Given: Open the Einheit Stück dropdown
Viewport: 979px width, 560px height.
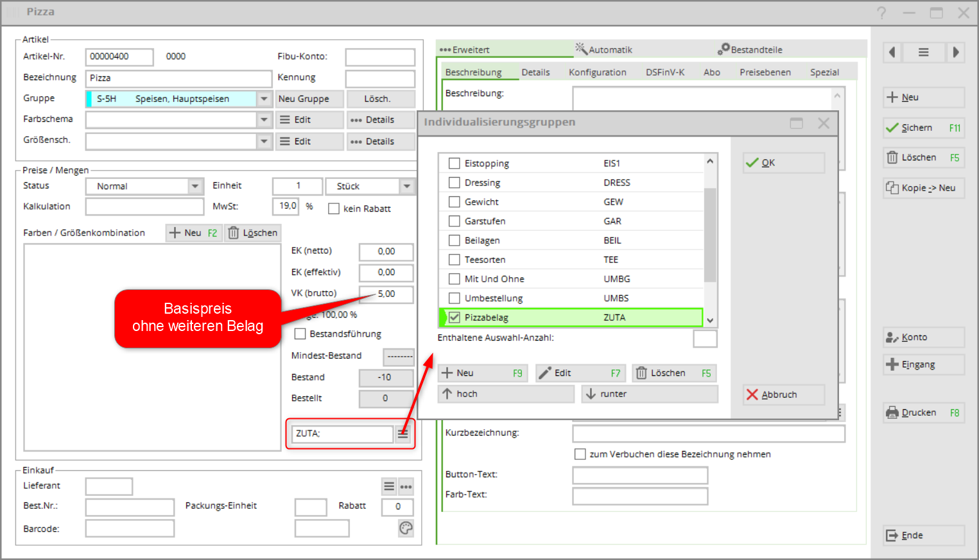Looking at the screenshot, I should pos(406,186).
